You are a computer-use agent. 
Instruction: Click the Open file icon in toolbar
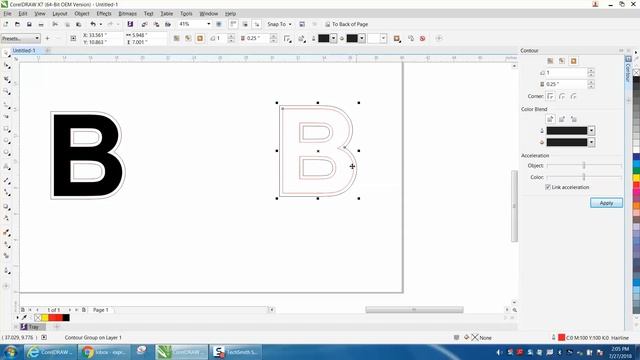[17, 24]
